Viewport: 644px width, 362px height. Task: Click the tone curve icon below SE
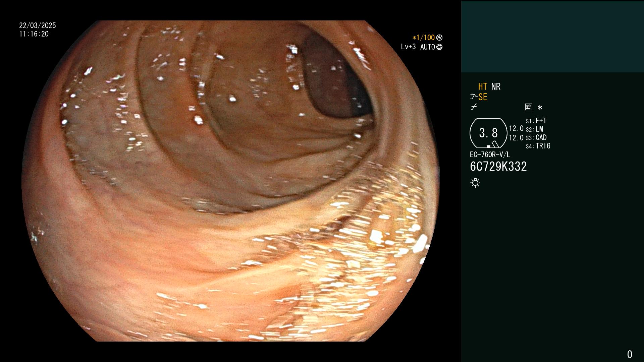(x=474, y=107)
